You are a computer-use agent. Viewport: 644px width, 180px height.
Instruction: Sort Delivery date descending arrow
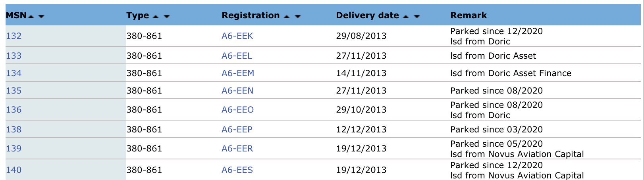[x=417, y=17]
